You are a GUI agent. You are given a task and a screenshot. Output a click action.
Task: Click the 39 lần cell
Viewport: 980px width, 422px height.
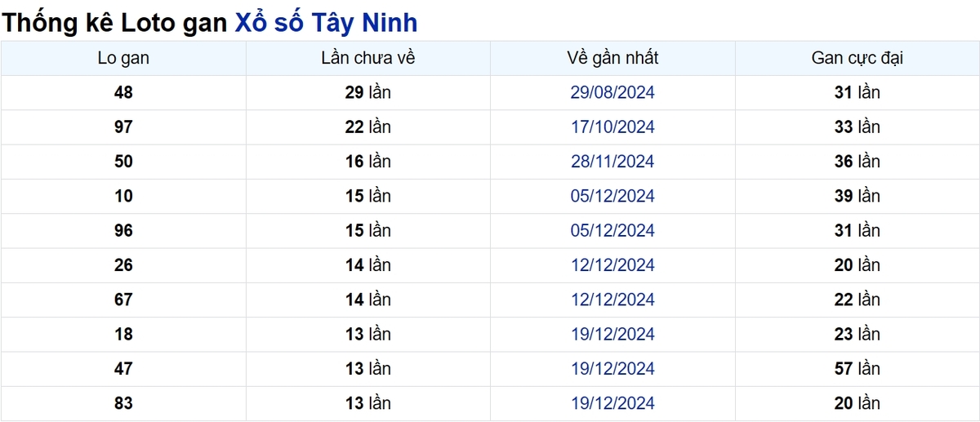coord(857,196)
